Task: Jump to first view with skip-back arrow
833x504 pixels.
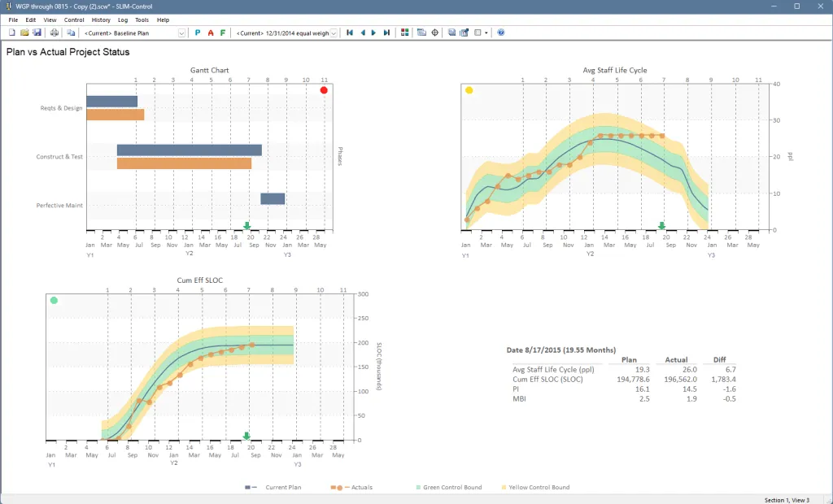Action: (350, 33)
